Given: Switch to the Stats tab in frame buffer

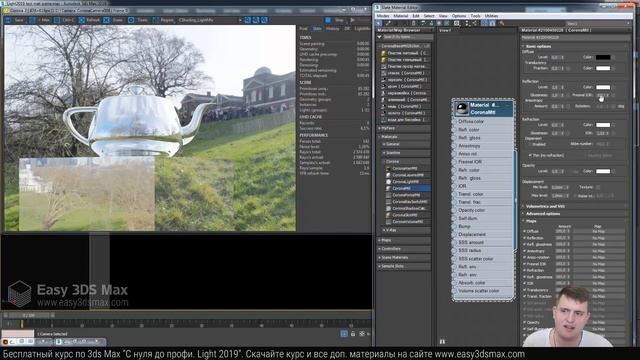Looking at the screenshot, I should coord(317,29).
